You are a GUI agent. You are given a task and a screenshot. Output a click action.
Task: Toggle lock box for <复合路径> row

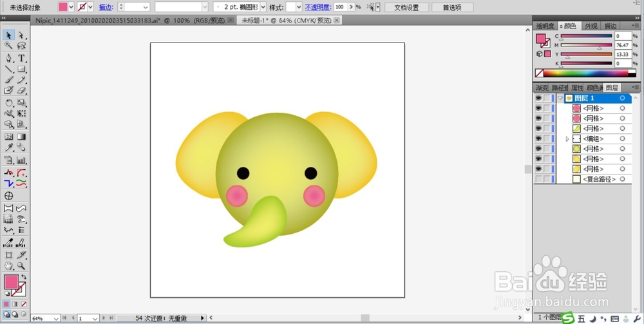click(x=547, y=179)
